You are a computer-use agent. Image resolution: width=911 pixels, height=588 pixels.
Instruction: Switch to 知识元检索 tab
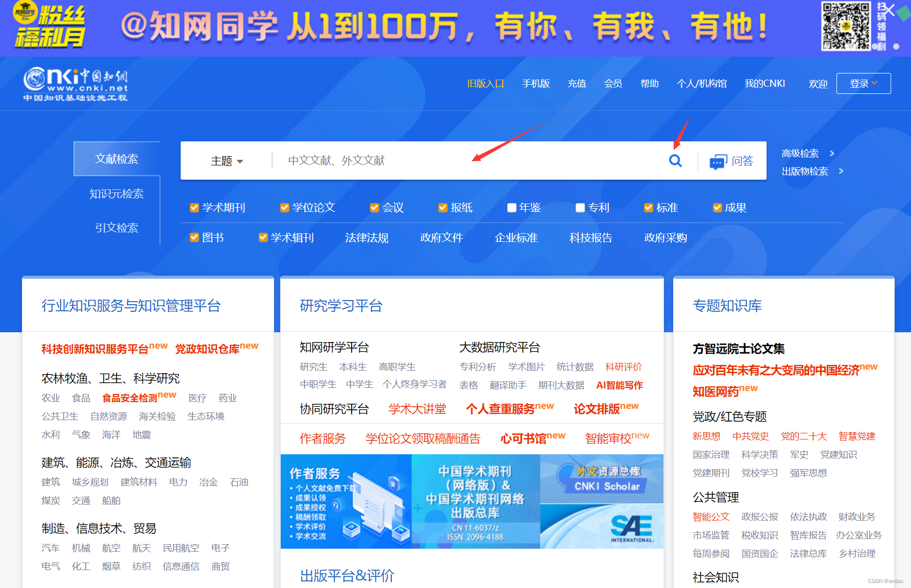click(x=116, y=194)
